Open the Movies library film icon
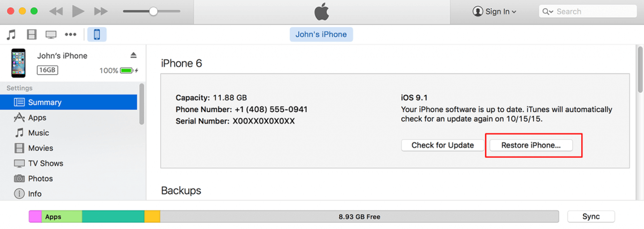 tap(31, 35)
